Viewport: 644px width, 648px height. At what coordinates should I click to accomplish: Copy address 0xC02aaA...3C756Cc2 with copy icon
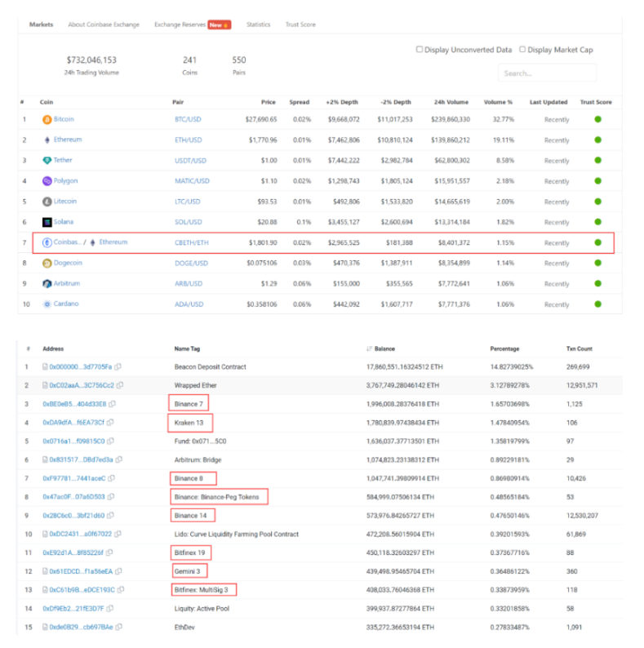click(x=120, y=385)
